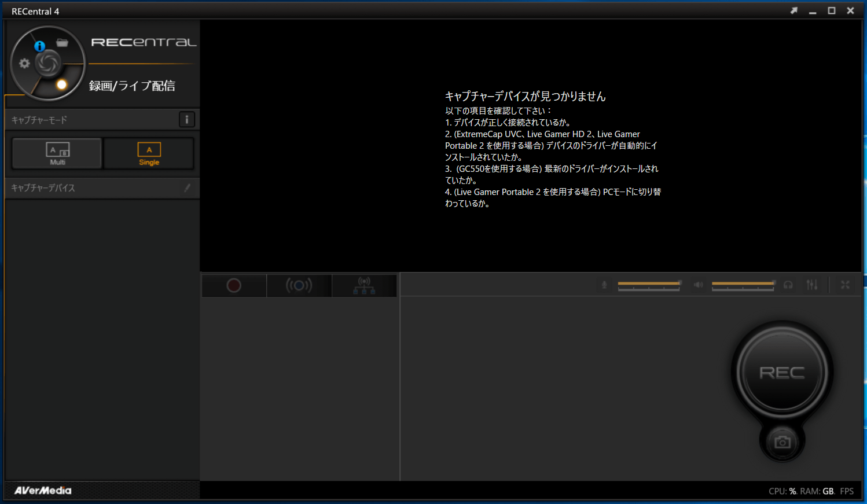Viewport: 867px width, 504px height.
Task: Click the CPU usage status text
Action: pyautogui.click(x=782, y=491)
